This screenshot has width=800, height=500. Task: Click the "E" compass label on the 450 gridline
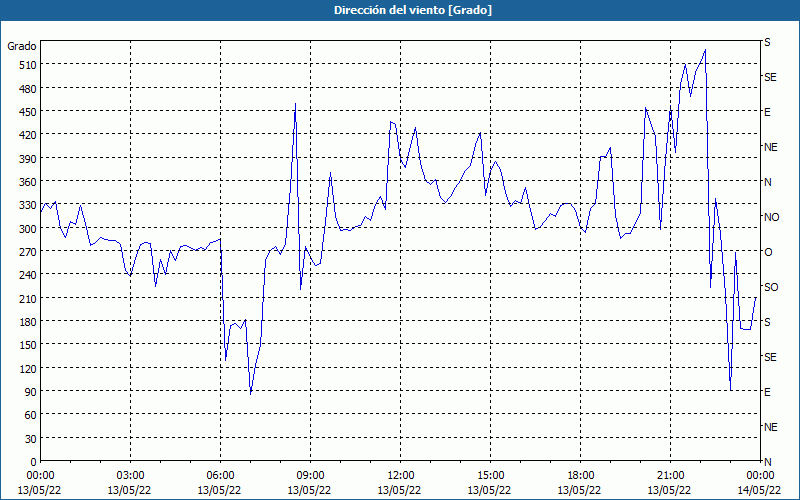(767, 112)
